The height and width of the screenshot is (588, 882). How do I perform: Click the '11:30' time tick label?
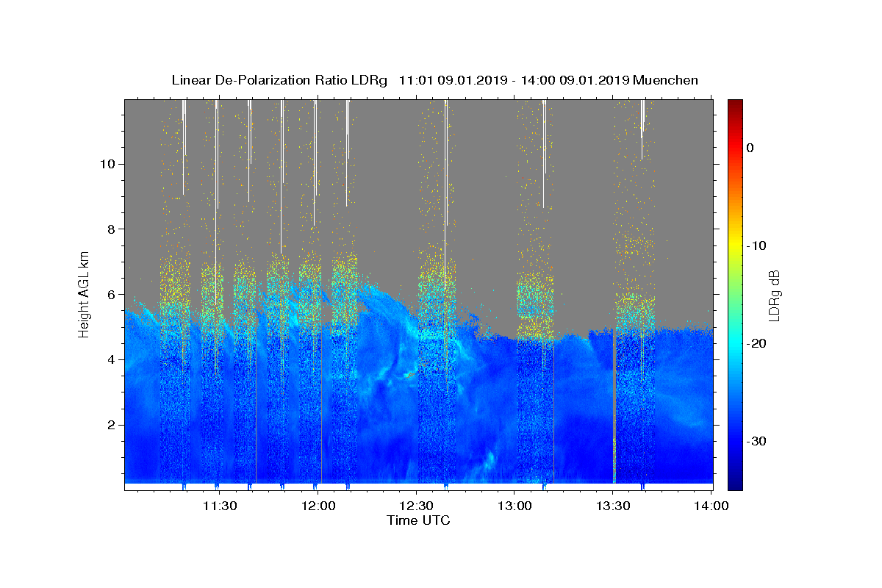[220, 506]
